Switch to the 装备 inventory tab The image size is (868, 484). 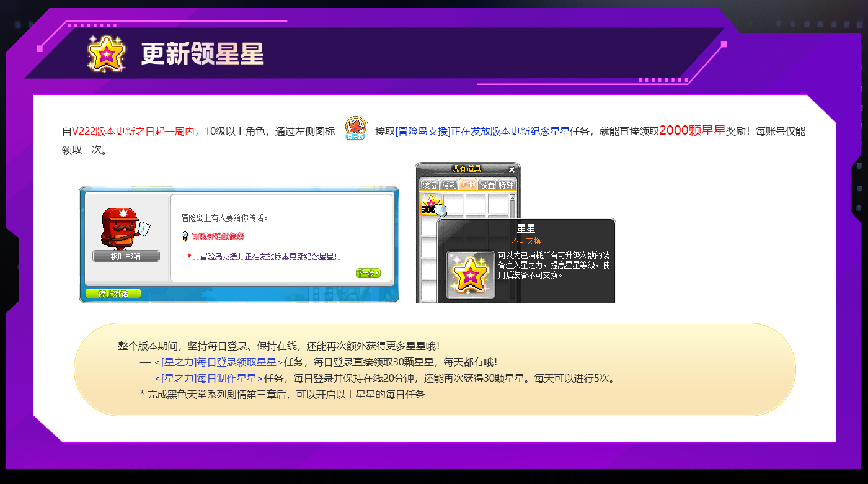coord(429,185)
